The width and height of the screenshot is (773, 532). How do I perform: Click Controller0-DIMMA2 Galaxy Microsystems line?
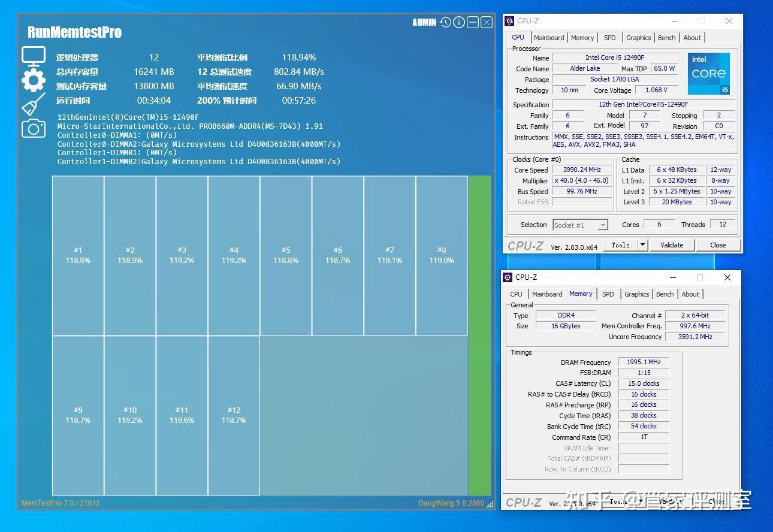199,144
